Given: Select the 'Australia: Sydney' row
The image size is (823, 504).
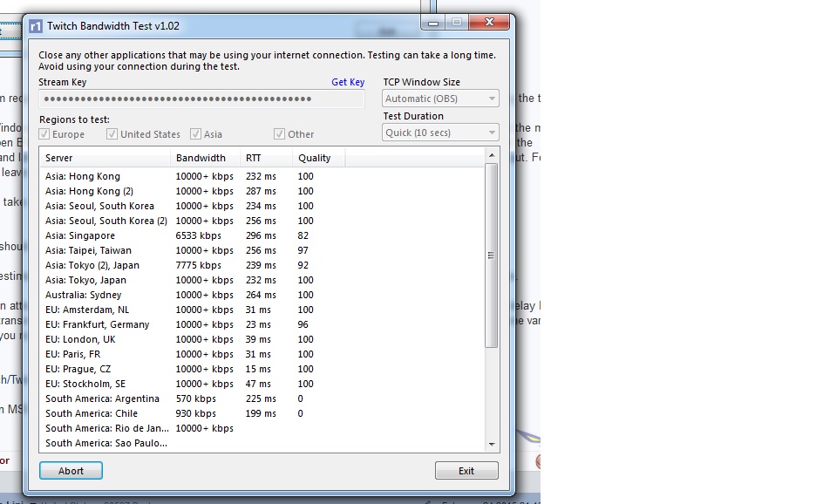Looking at the screenshot, I should (262, 295).
